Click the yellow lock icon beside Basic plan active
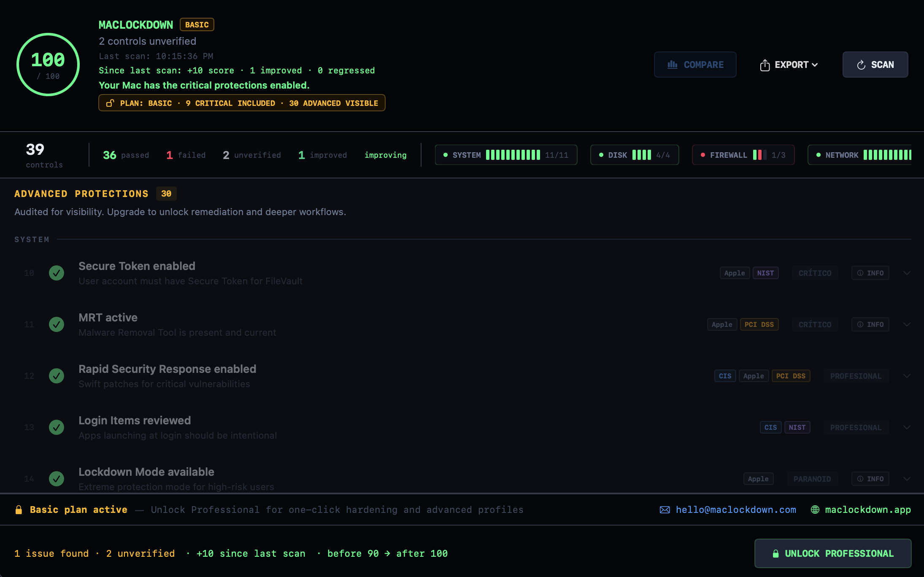 19,510
